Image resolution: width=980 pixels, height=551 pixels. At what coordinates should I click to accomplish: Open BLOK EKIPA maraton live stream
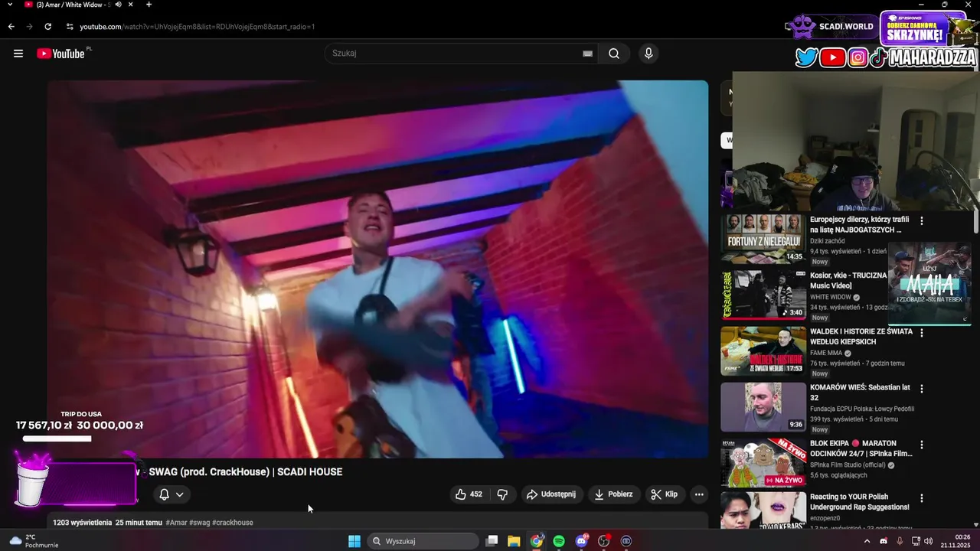pos(763,462)
